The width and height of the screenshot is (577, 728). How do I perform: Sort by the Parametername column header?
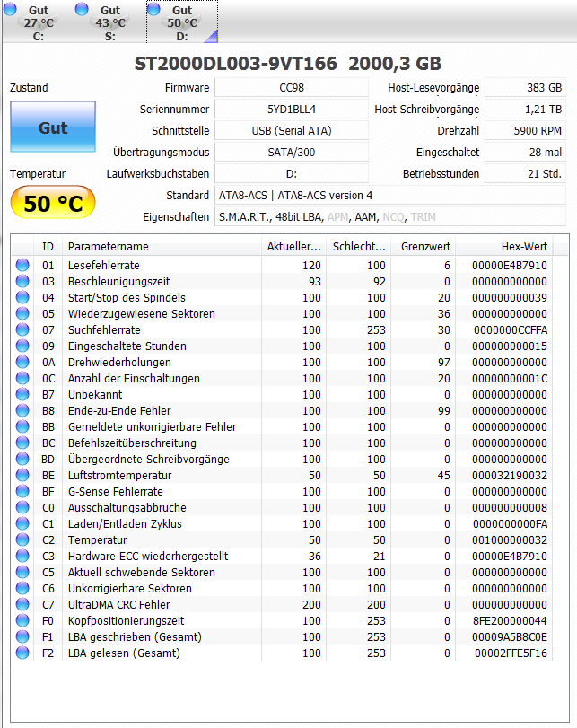162,247
